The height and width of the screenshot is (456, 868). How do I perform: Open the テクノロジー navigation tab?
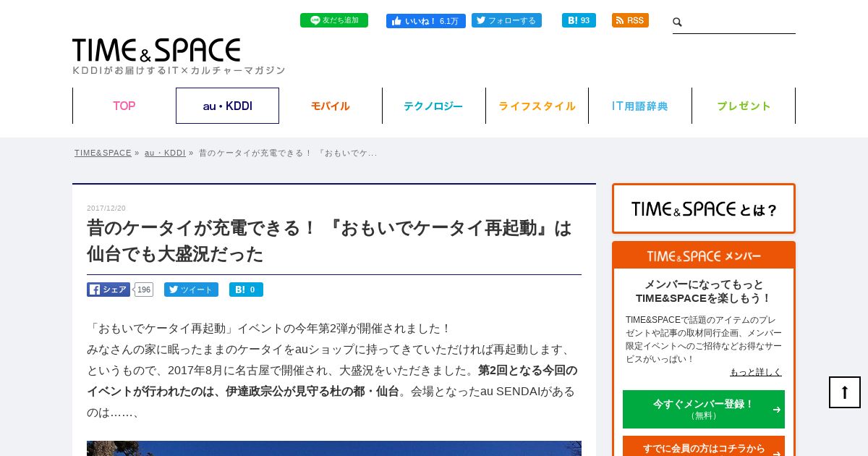(x=433, y=106)
